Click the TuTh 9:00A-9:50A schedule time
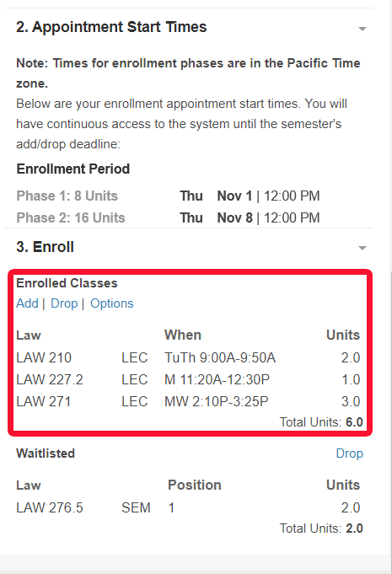 pyautogui.click(x=220, y=357)
